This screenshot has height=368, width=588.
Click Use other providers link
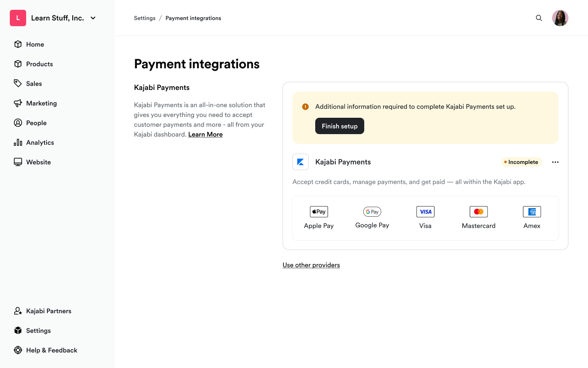tap(311, 265)
